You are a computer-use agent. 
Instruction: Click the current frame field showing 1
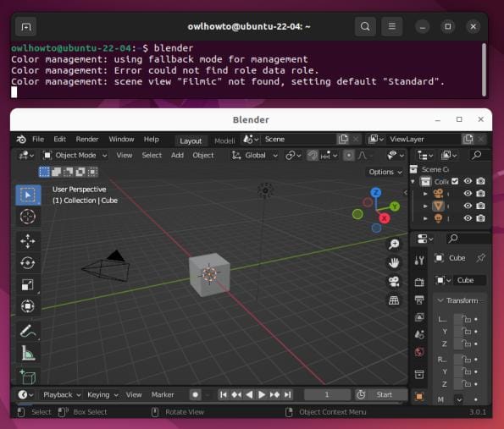coord(327,394)
